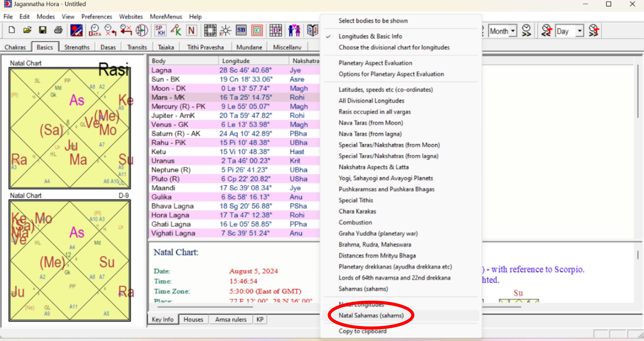
Task: Open the Amsa rulers bottom tab
Action: [x=231, y=320]
